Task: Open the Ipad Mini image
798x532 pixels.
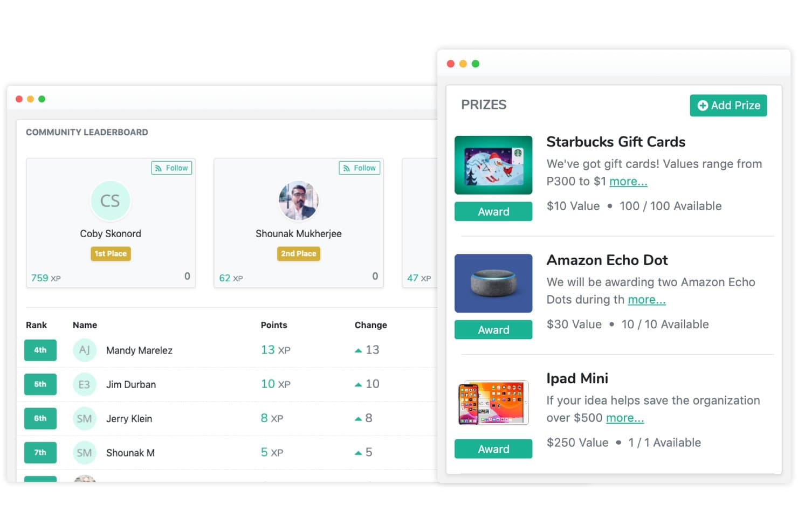Action: pyautogui.click(x=493, y=402)
